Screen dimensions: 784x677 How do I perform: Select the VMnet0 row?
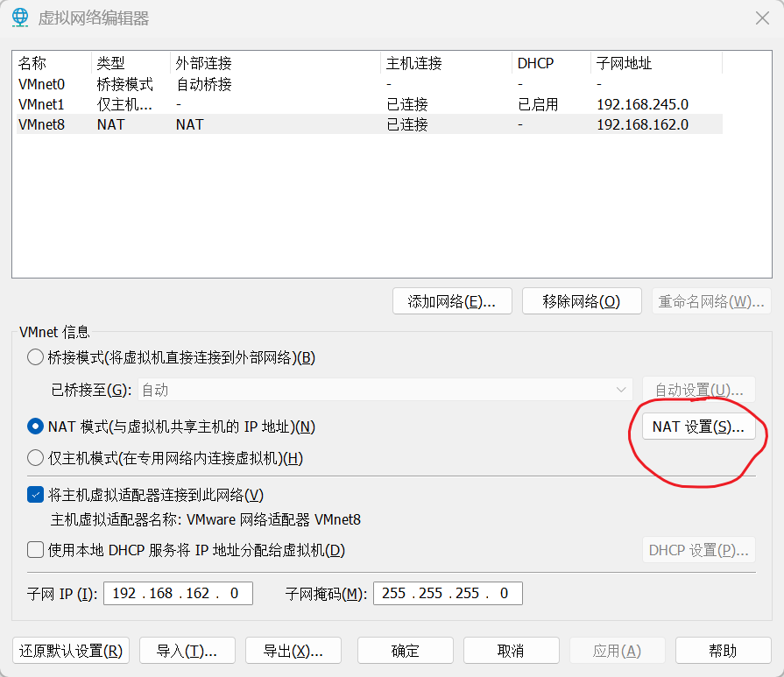click(369, 84)
